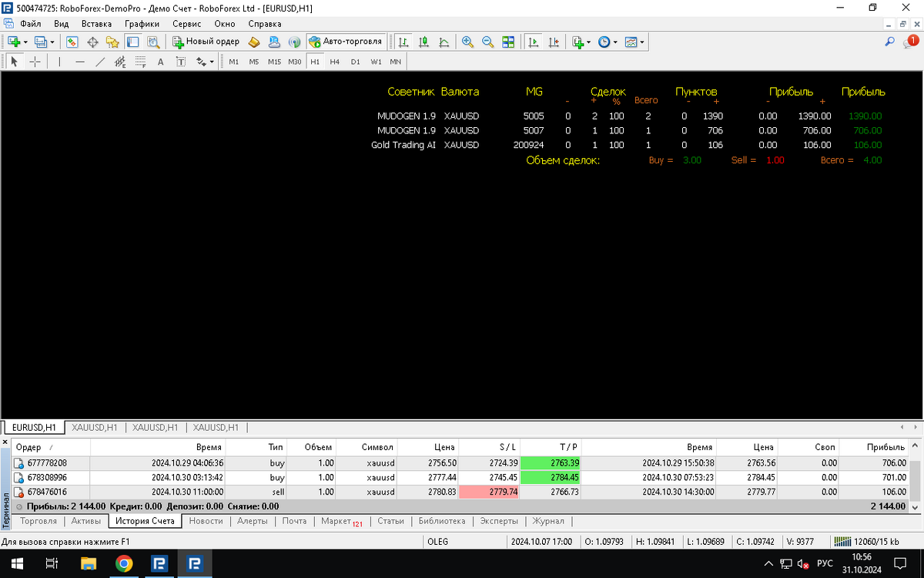Switch to the Торговля terminal tab
Image resolution: width=924 pixels, height=578 pixels.
38,521
